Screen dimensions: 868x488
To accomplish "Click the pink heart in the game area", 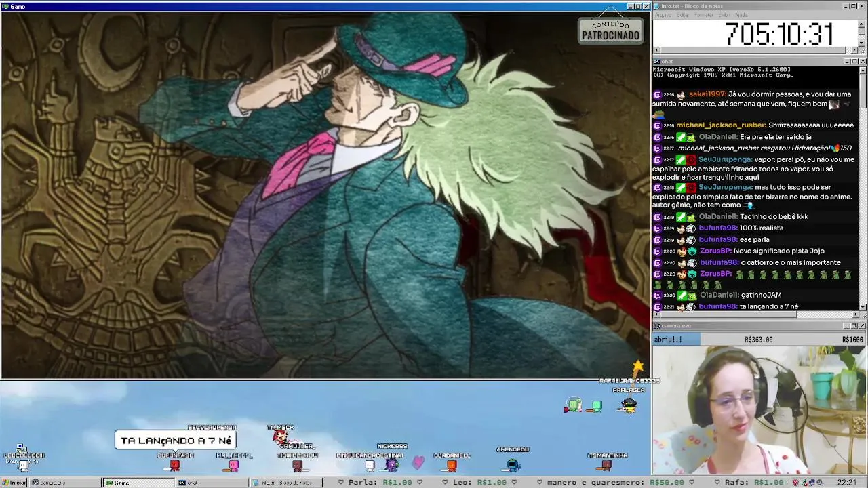I will (x=418, y=462).
